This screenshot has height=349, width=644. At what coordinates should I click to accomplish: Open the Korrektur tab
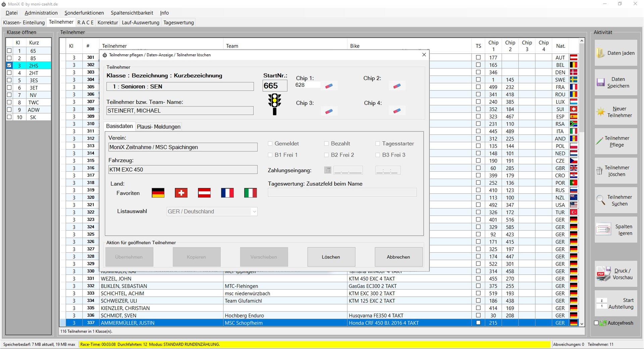click(x=108, y=22)
